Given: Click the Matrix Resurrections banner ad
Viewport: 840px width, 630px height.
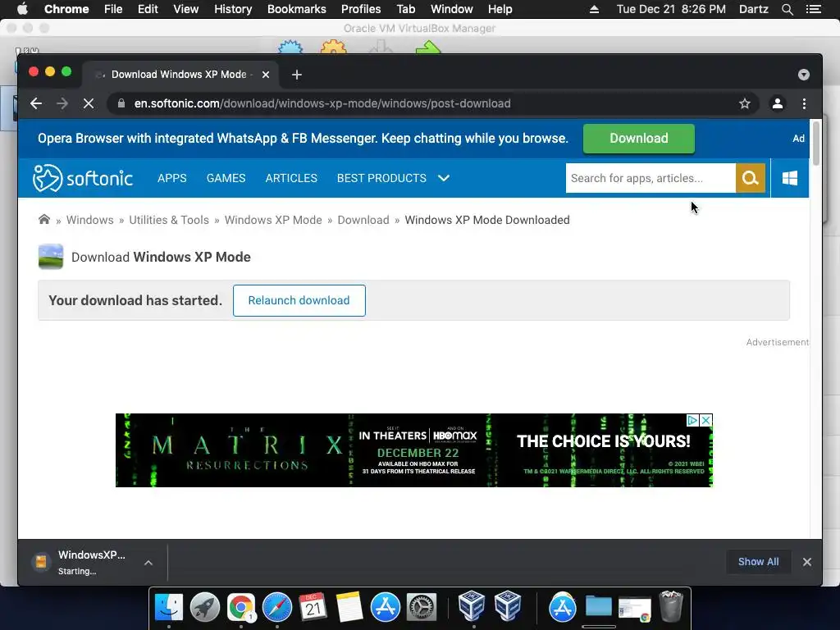Looking at the screenshot, I should click(413, 450).
